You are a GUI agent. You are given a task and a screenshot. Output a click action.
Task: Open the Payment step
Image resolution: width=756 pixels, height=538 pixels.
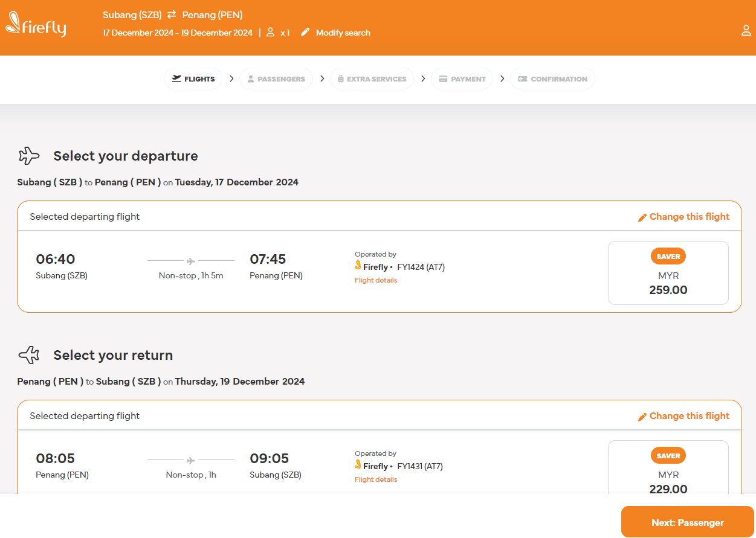click(462, 79)
